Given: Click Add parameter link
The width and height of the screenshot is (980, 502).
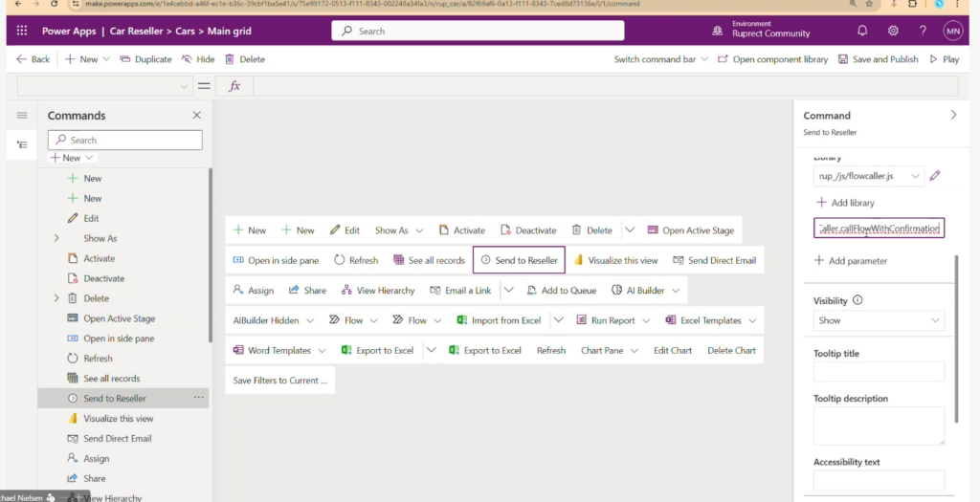Looking at the screenshot, I should click(x=850, y=261).
